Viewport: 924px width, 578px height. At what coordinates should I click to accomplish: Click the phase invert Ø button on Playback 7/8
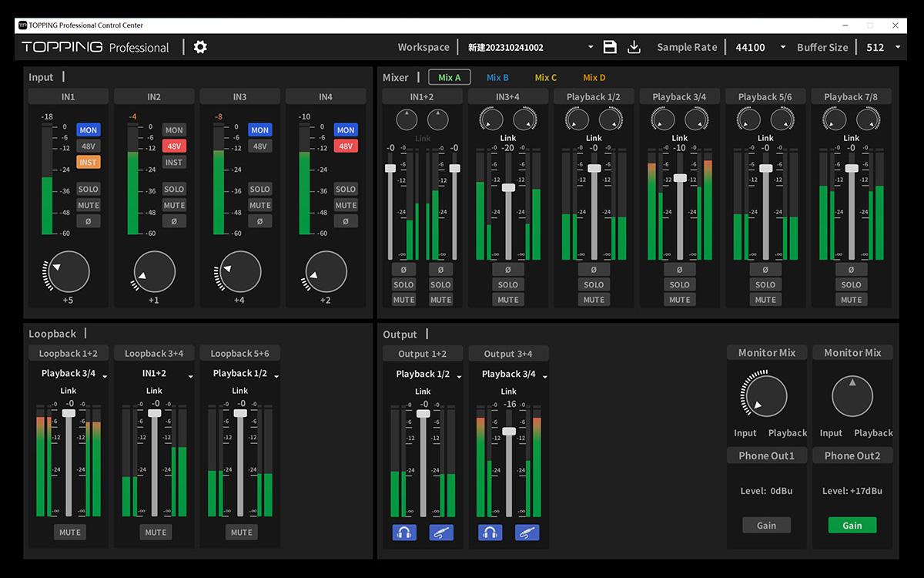click(852, 269)
